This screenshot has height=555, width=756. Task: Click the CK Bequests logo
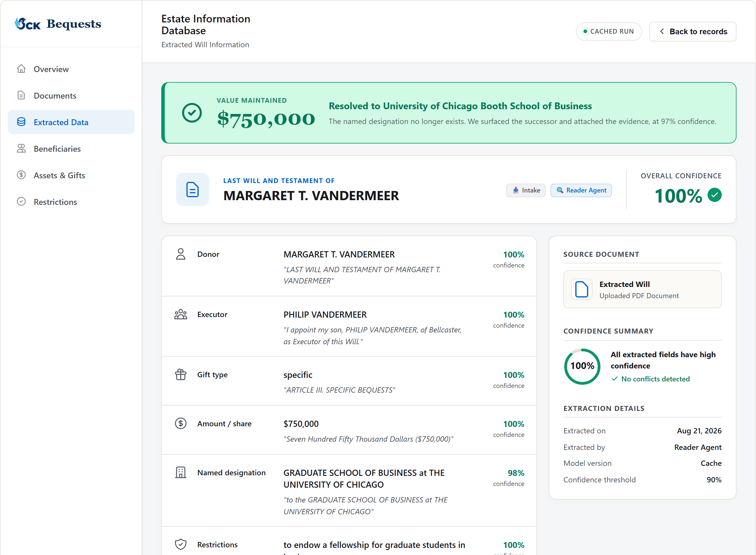tap(58, 24)
